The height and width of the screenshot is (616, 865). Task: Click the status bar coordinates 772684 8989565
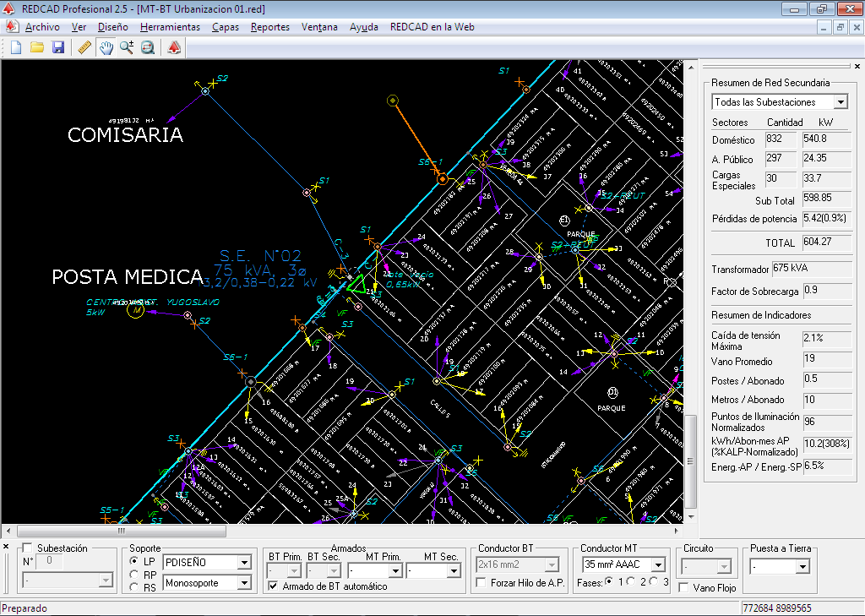click(x=777, y=608)
